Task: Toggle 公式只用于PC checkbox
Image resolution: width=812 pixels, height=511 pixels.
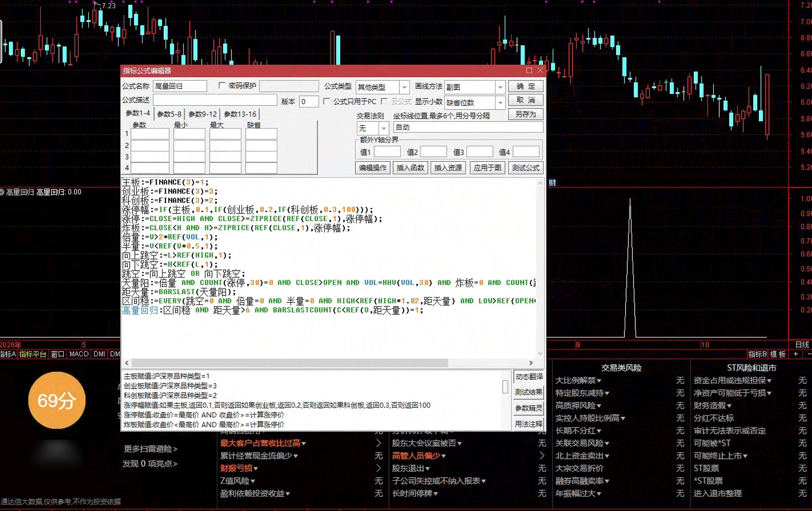Action: point(326,101)
